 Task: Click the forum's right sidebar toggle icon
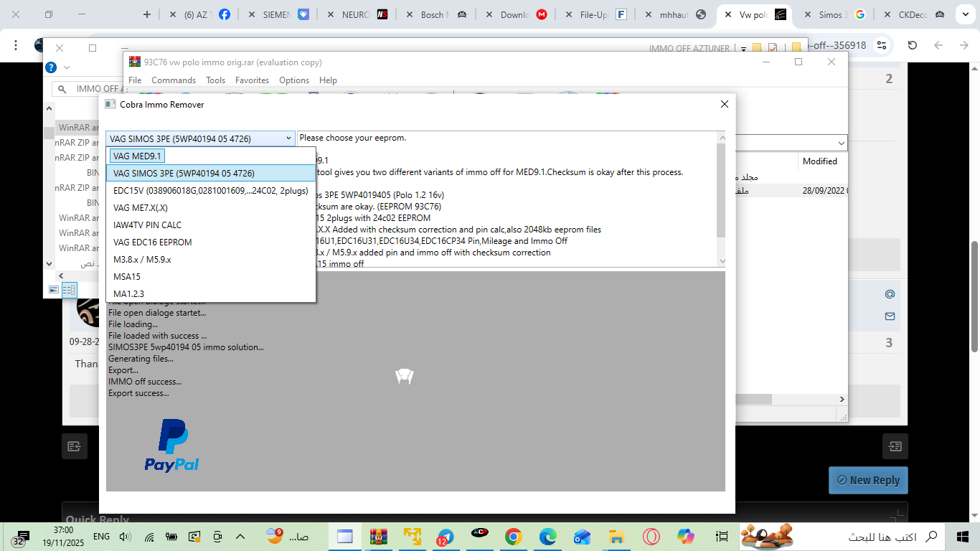click(895, 446)
